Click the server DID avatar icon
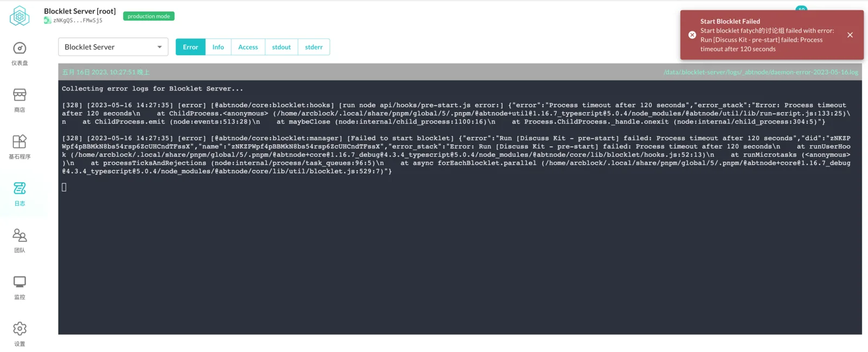The image size is (868, 352). point(48,21)
